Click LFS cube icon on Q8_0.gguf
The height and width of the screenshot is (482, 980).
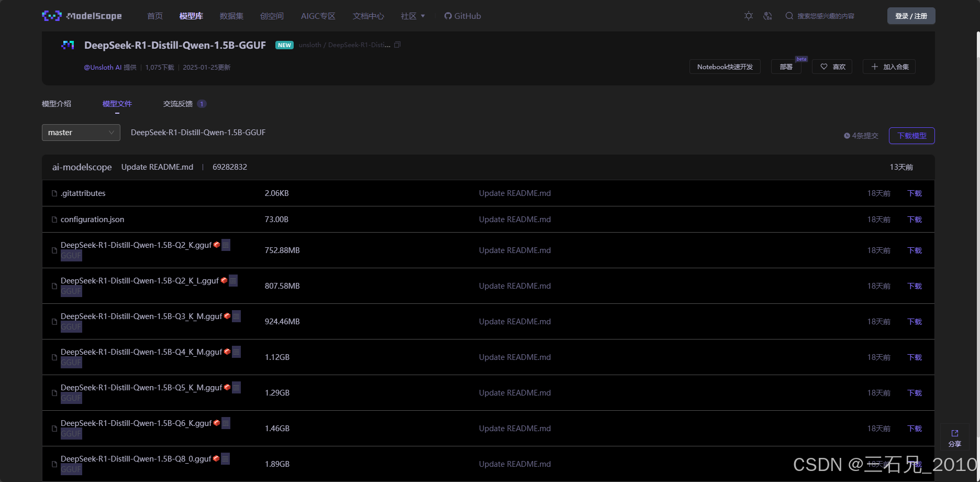[x=216, y=458]
